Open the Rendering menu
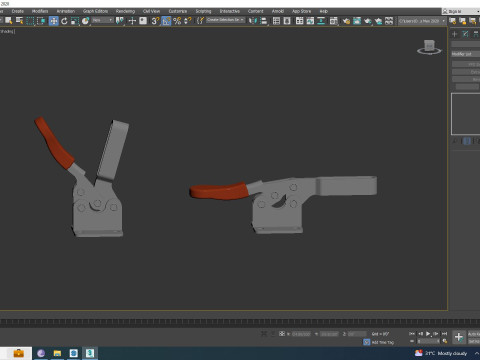 [125, 11]
